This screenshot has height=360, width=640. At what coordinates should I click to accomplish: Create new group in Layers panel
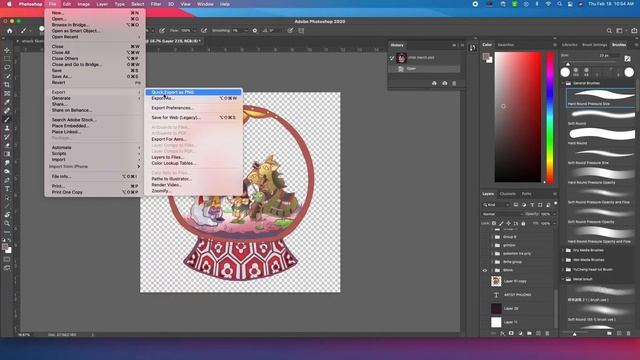pyautogui.click(x=529, y=333)
